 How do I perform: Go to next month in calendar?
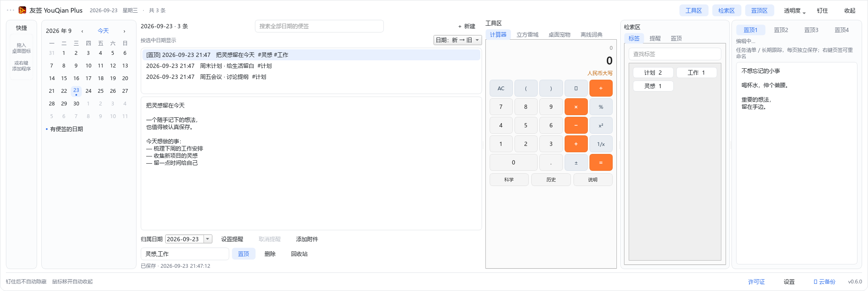pos(124,31)
